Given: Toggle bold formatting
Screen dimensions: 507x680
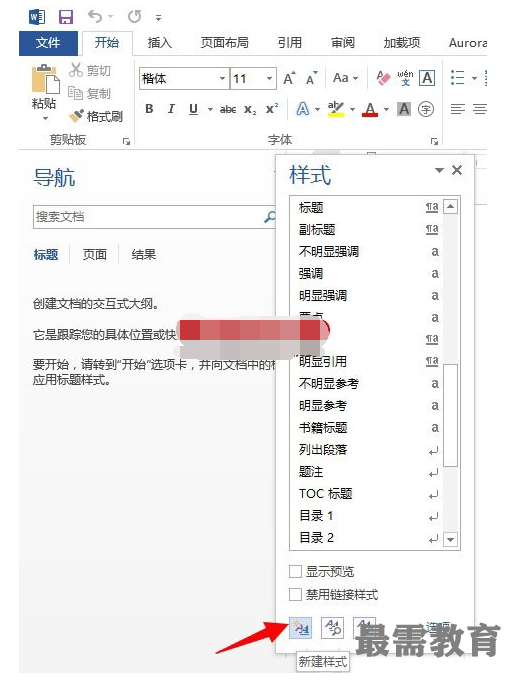Looking at the screenshot, I should click(149, 109).
